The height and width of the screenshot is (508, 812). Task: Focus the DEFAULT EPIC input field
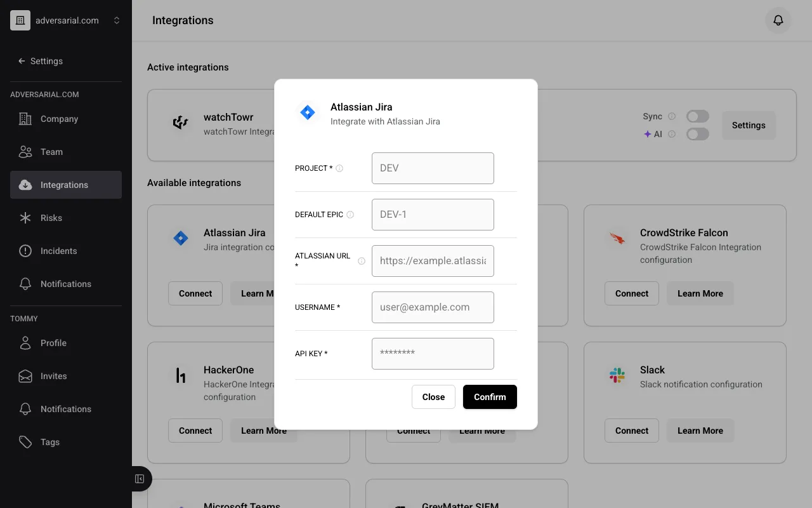pyautogui.click(x=433, y=215)
